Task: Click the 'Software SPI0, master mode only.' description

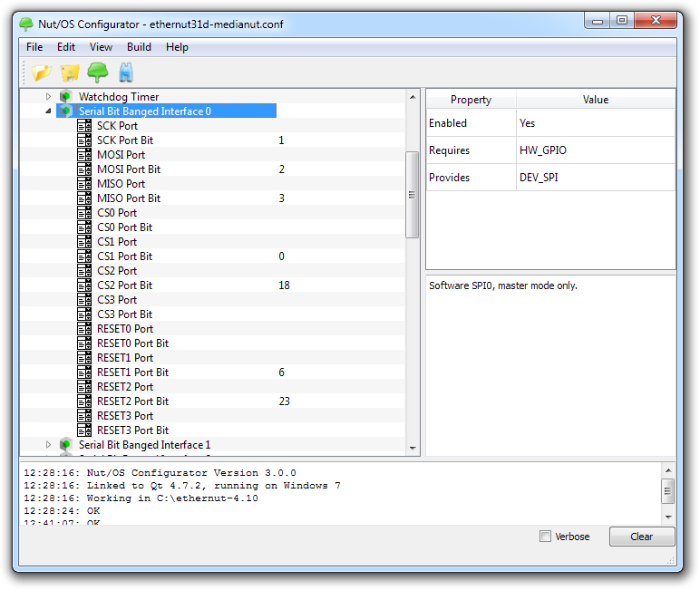Action: tap(503, 285)
